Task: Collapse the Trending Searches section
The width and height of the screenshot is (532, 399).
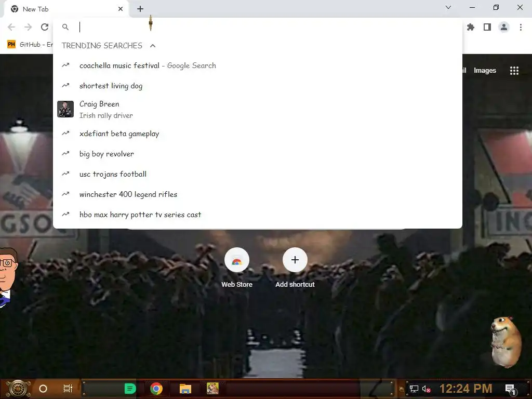Action: pyautogui.click(x=153, y=46)
